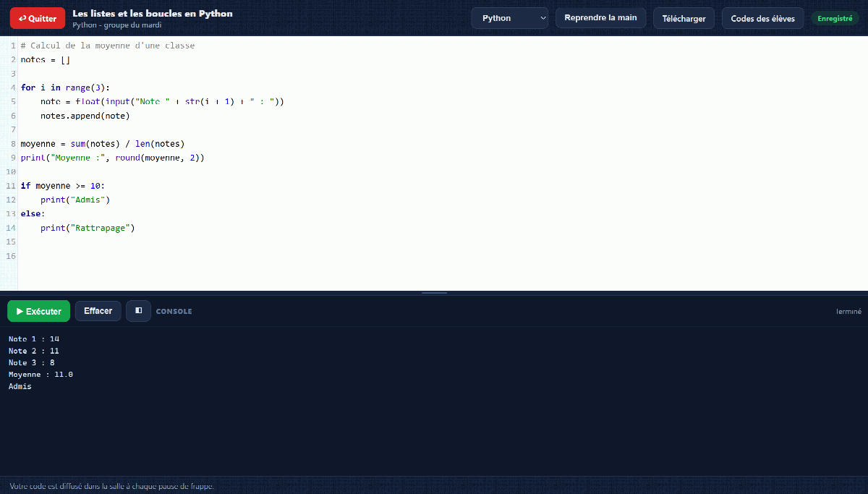The height and width of the screenshot is (494, 868).
Task: Click line number 16 in gutter
Action: [11, 256]
